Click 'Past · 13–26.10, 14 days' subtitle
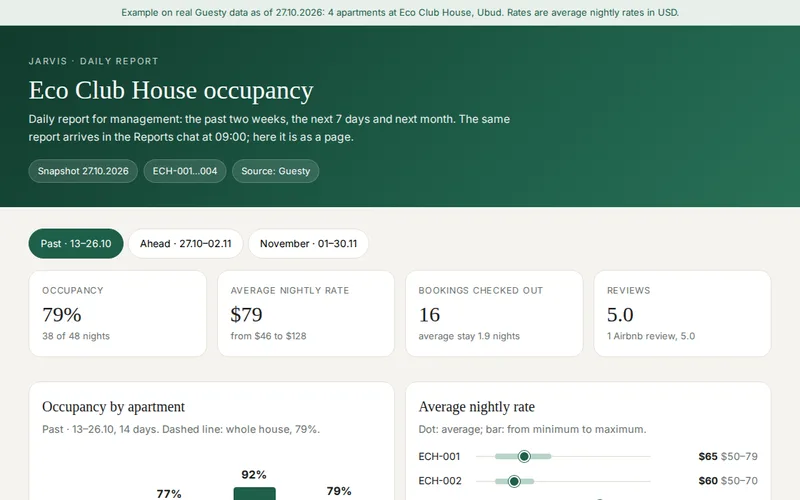Screen dimensions: 800x500 click(x=181, y=429)
